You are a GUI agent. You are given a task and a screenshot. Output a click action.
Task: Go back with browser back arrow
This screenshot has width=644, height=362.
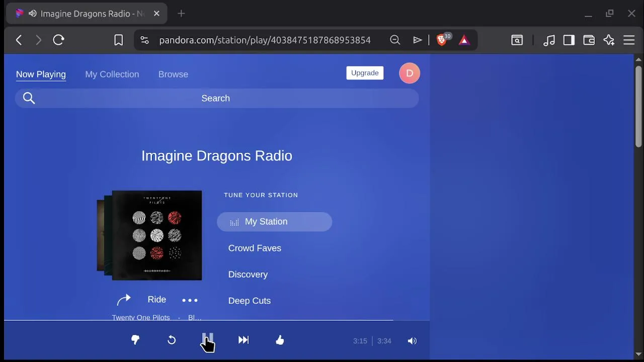pos(19,40)
